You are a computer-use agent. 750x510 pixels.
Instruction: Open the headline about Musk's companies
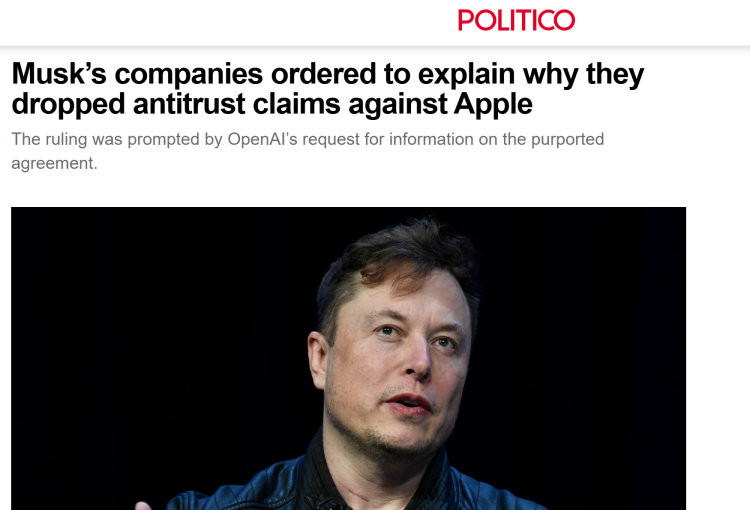[328, 89]
